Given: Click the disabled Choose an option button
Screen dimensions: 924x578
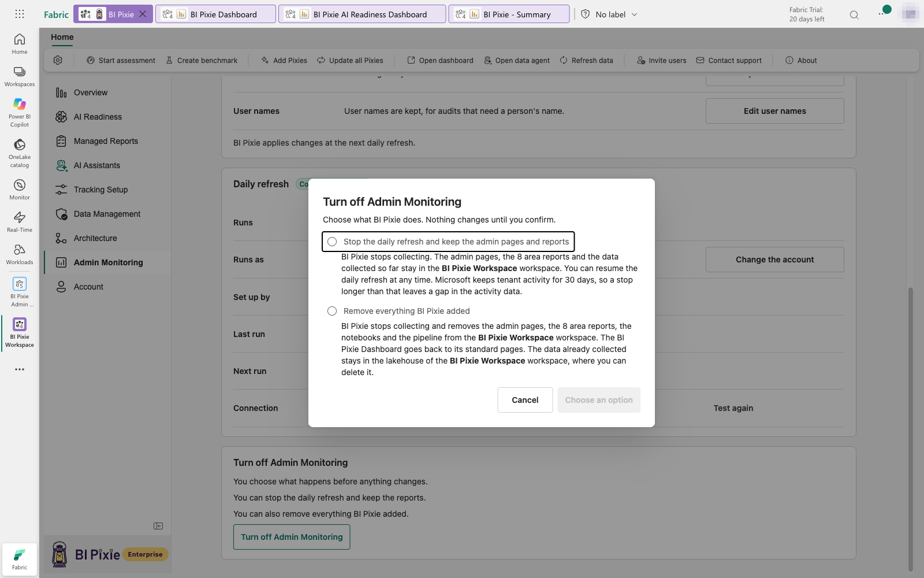Looking at the screenshot, I should coord(599,400).
